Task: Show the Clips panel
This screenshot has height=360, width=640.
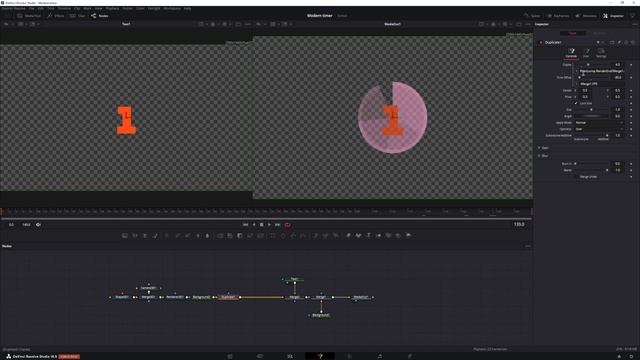Action: click(77, 16)
